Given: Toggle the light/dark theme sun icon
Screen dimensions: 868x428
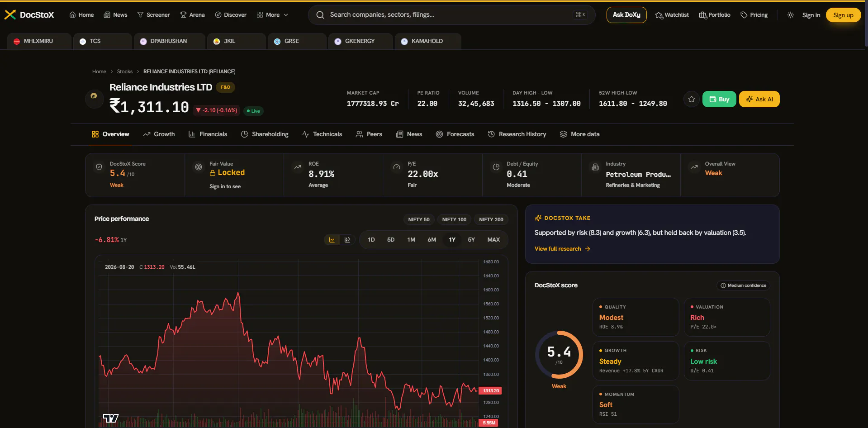Looking at the screenshot, I should pyautogui.click(x=790, y=15).
